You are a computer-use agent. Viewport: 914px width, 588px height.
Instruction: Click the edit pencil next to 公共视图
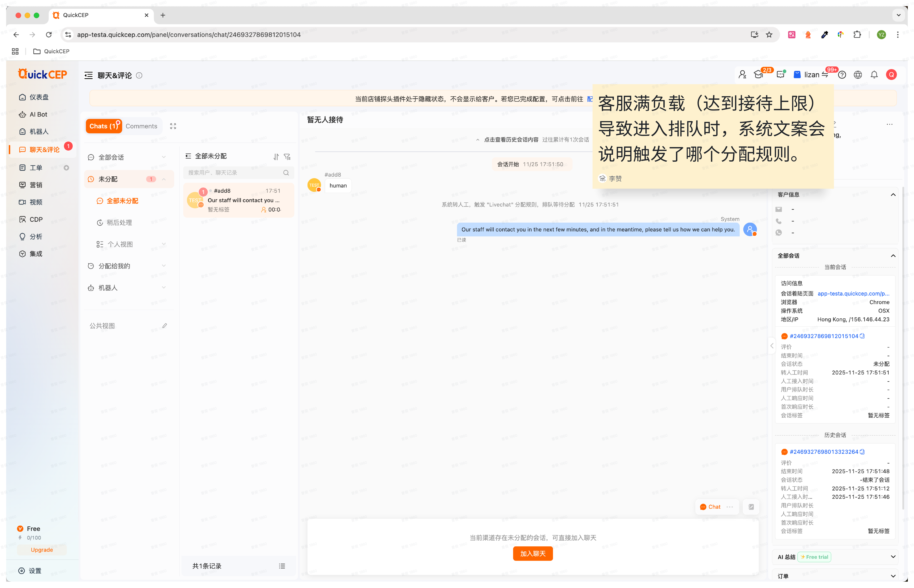point(165,326)
